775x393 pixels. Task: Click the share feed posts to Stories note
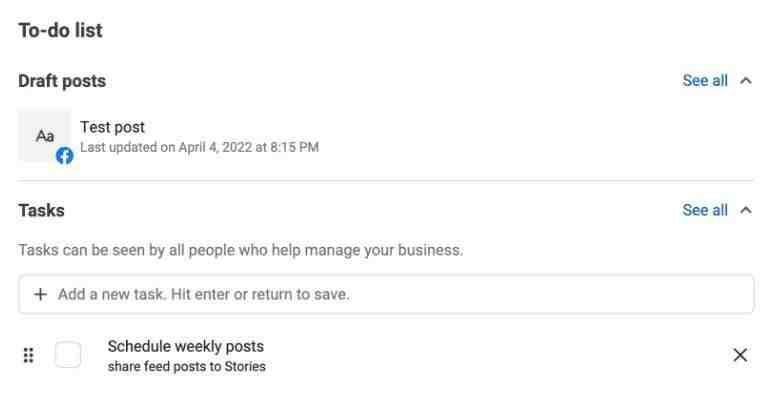coord(187,366)
